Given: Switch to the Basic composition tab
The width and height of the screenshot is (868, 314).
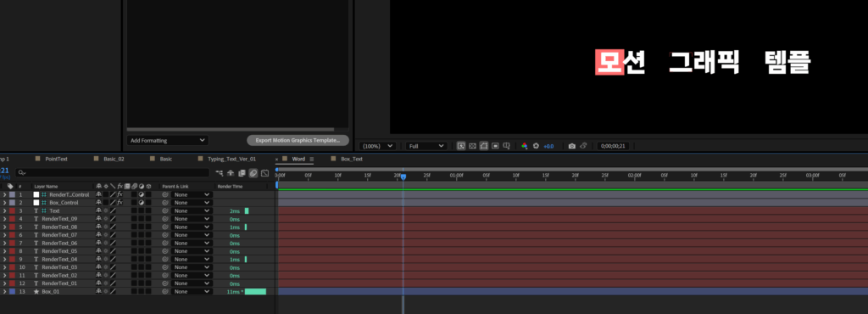Looking at the screenshot, I should coord(166,159).
